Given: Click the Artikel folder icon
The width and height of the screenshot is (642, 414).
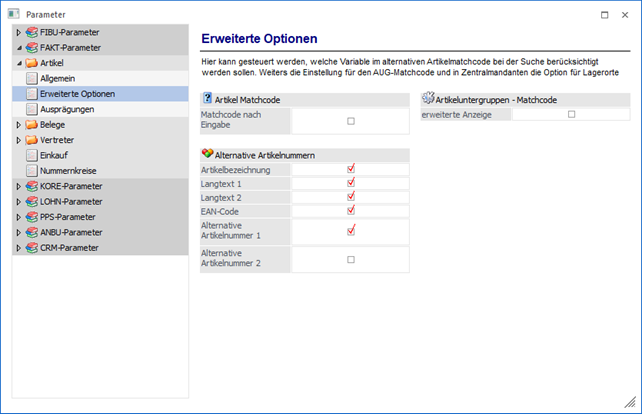Looking at the screenshot, I should coord(31,63).
